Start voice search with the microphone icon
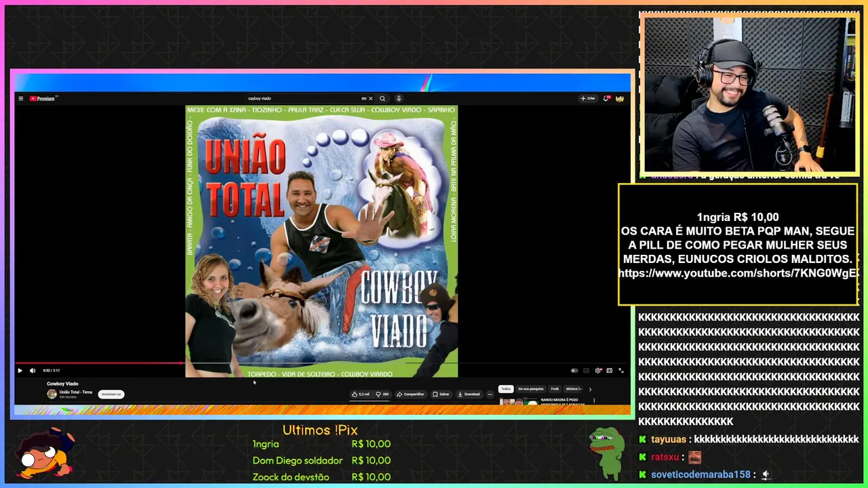The height and width of the screenshot is (488, 868). (399, 98)
